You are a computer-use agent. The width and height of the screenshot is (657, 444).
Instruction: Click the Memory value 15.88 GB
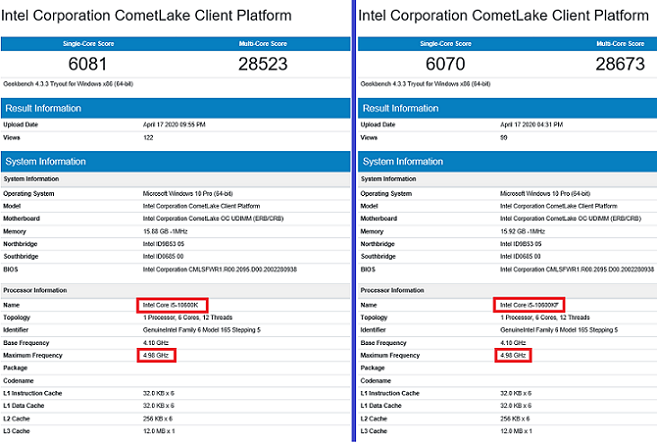[165, 231]
